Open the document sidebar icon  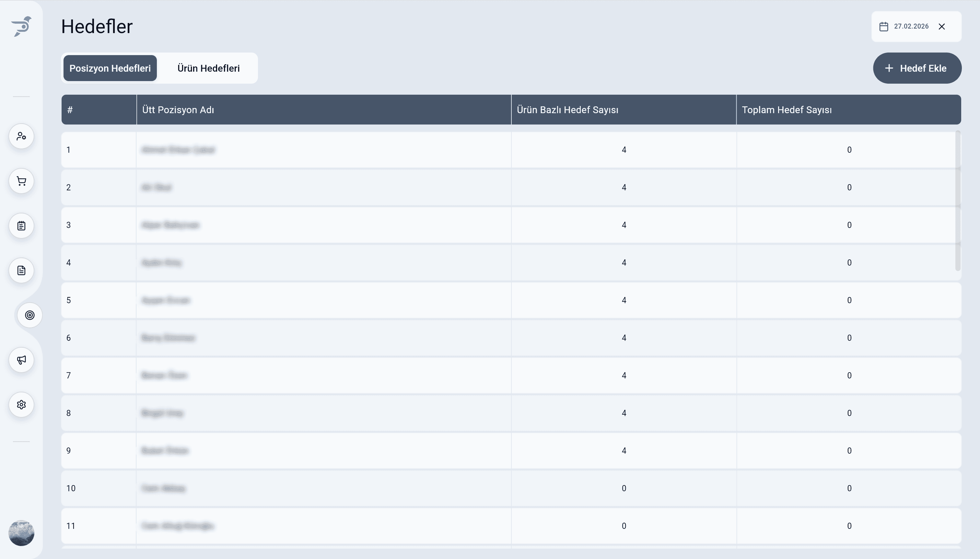pyautogui.click(x=21, y=270)
